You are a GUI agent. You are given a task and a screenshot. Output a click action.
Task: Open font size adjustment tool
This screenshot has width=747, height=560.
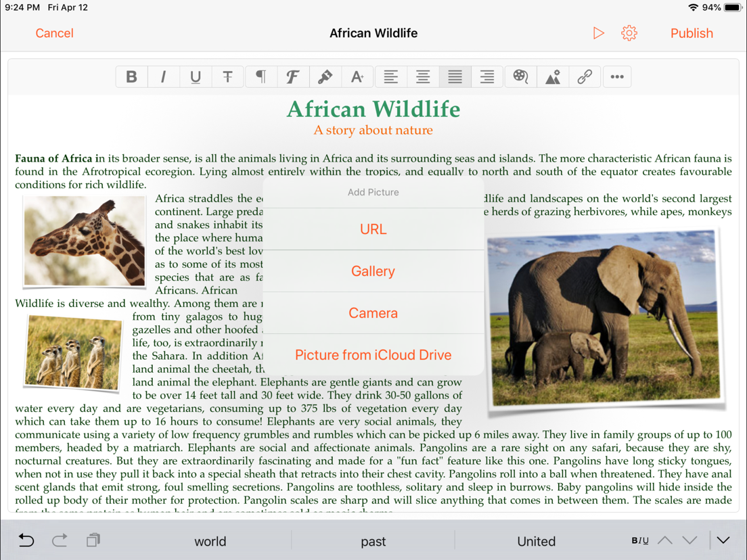click(357, 76)
